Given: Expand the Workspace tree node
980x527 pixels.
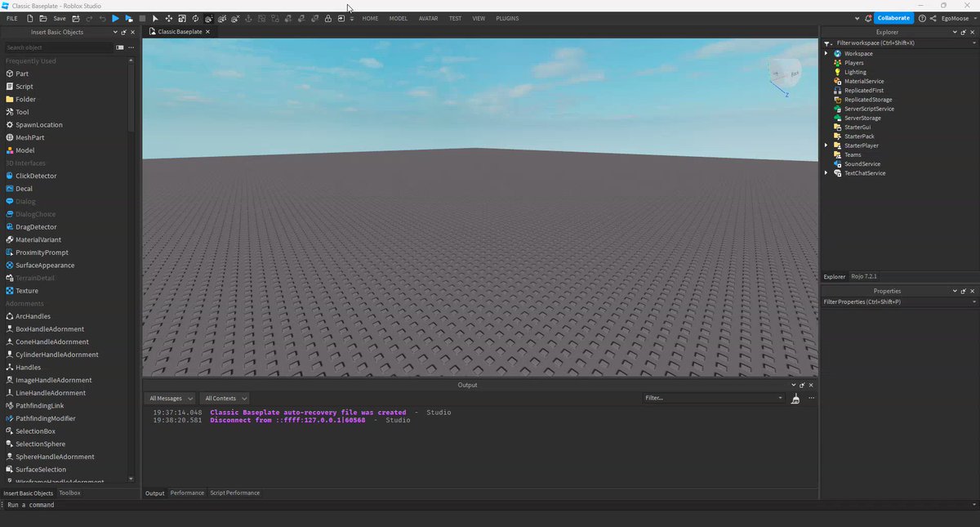Looking at the screenshot, I should tap(826, 53).
